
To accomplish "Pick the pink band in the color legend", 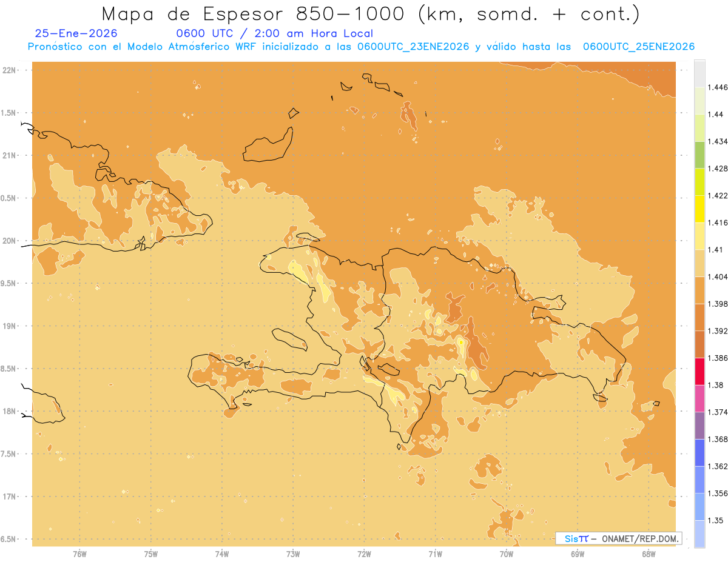I will tap(699, 398).
